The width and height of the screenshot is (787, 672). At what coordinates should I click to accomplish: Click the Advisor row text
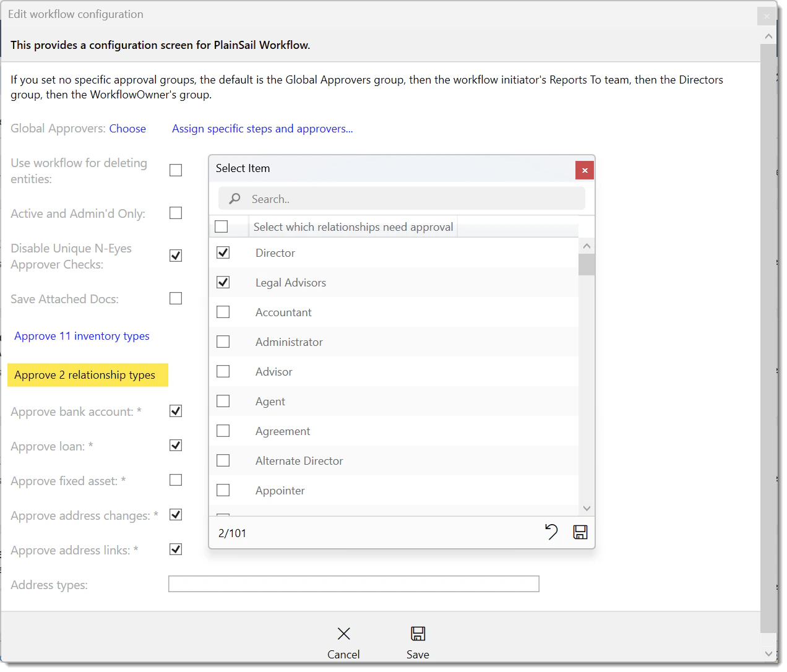274,371
